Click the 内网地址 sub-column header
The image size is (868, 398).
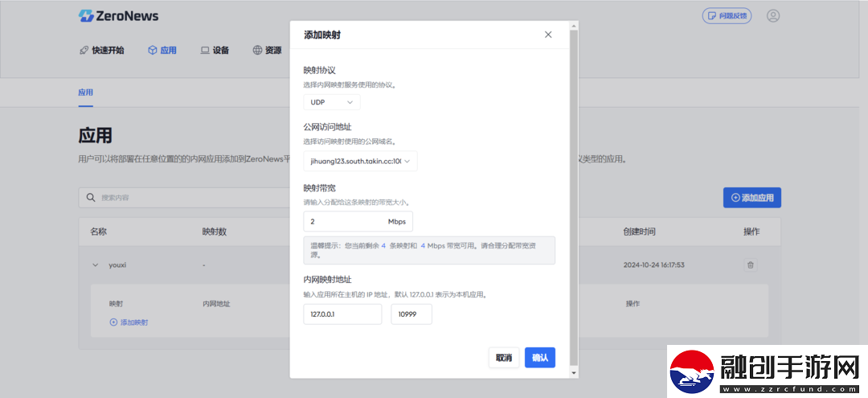216,304
